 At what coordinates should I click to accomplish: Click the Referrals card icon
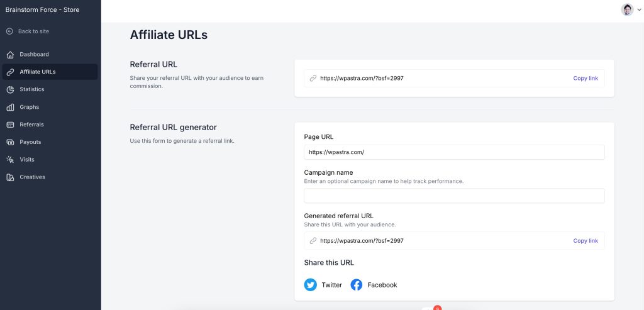pos(10,125)
